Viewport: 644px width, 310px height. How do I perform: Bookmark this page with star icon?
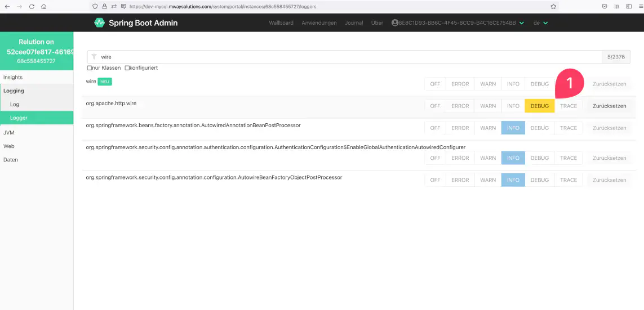(553, 6)
